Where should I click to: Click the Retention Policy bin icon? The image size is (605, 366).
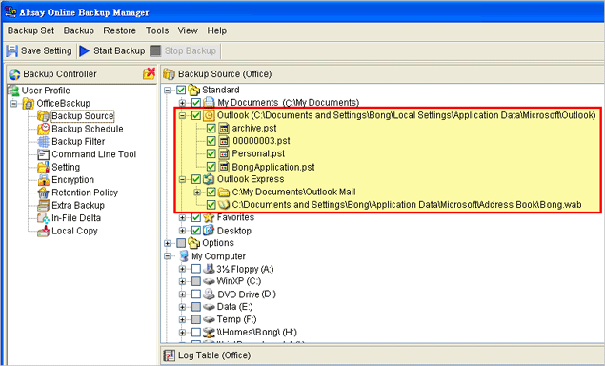click(43, 192)
